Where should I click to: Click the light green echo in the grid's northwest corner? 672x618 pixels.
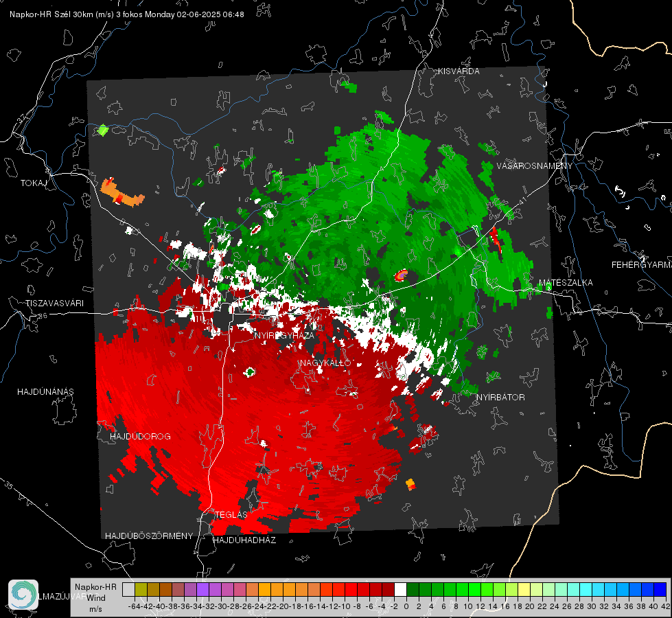[x=103, y=130]
